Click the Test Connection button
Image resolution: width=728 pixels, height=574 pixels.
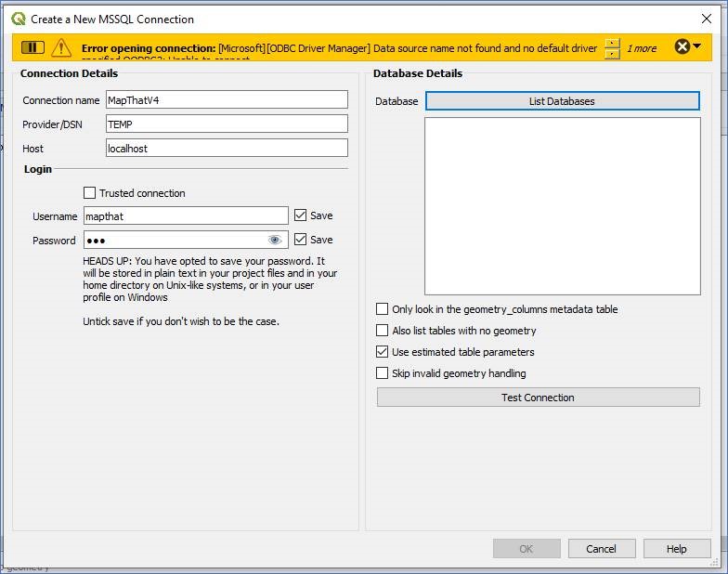coord(539,398)
